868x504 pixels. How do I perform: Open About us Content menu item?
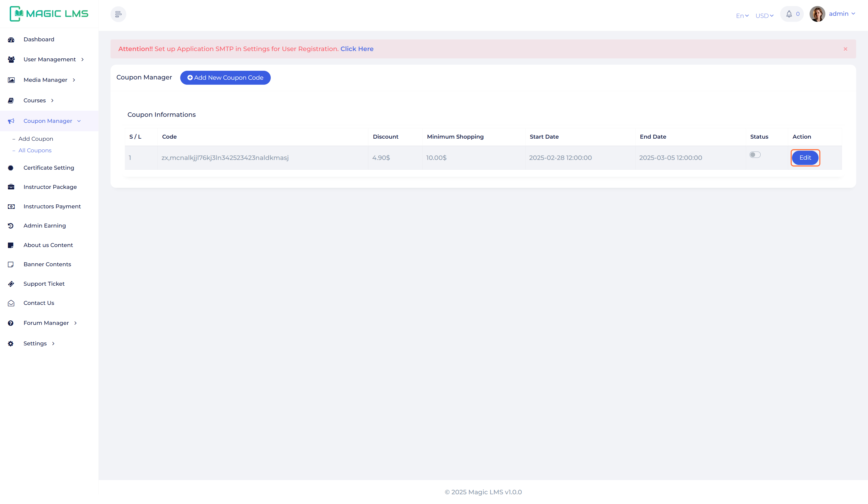pos(48,245)
